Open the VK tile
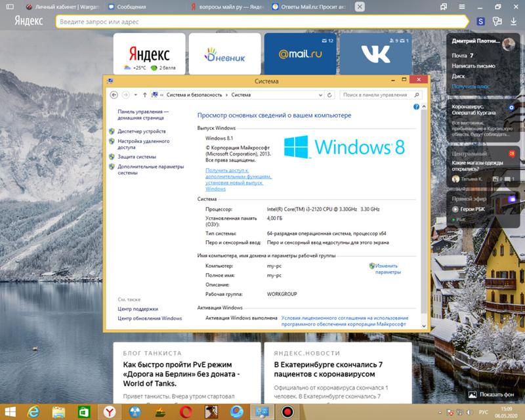525x420 pixels. pyautogui.click(x=375, y=54)
